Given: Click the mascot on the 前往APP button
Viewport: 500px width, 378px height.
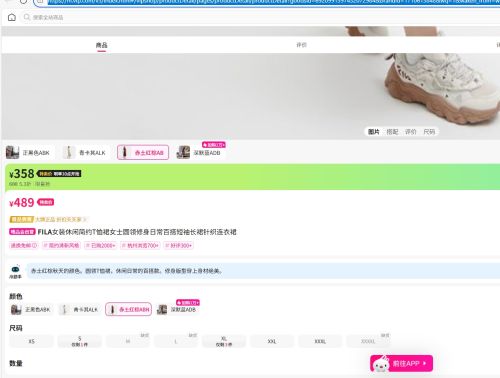Looking at the screenshot, I should [x=381, y=364].
